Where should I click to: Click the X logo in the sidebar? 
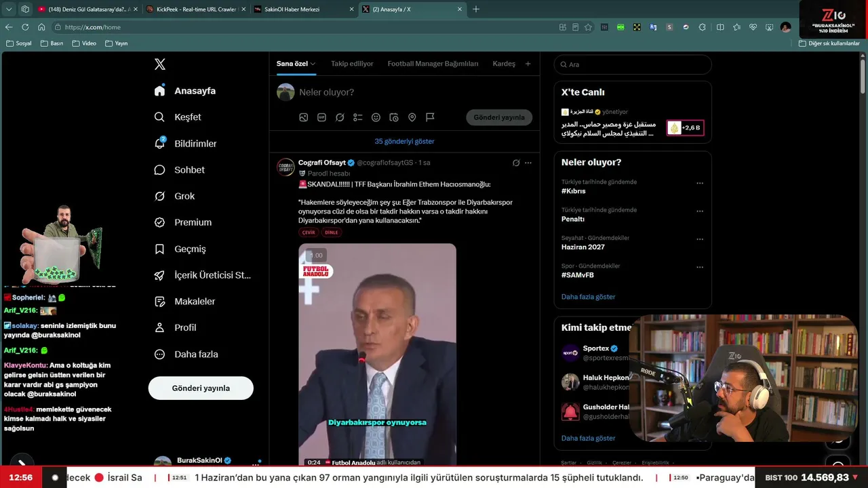click(x=160, y=64)
